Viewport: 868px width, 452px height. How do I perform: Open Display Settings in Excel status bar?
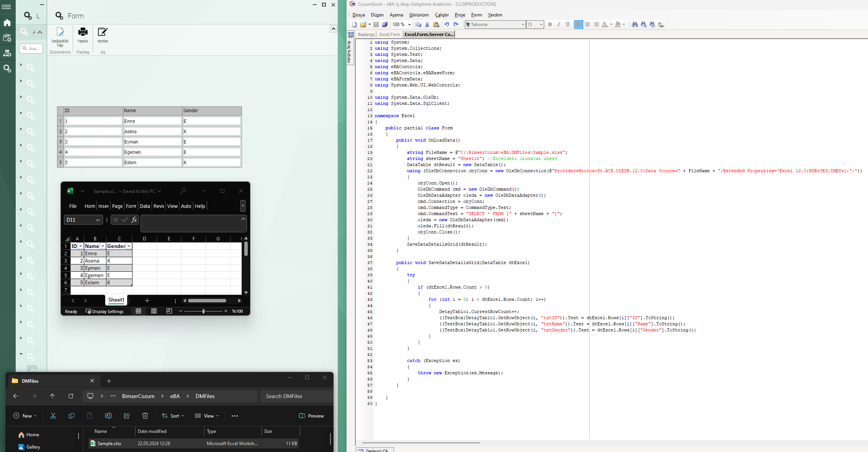105,311
